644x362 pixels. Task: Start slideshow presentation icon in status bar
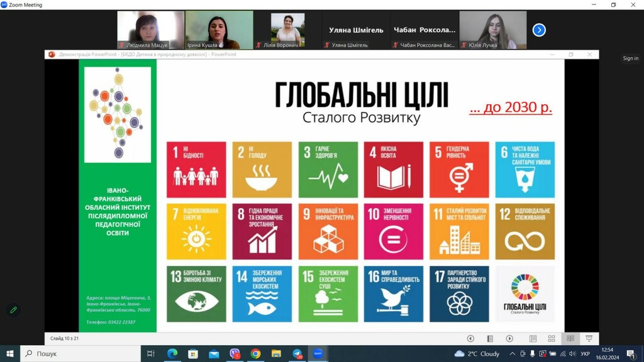(589, 339)
